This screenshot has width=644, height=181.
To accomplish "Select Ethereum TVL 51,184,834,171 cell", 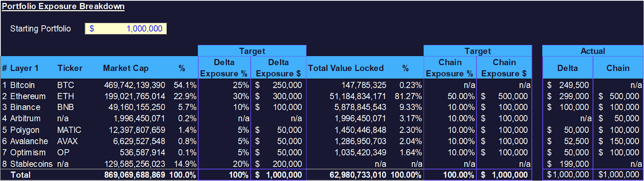I will [358, 96].
